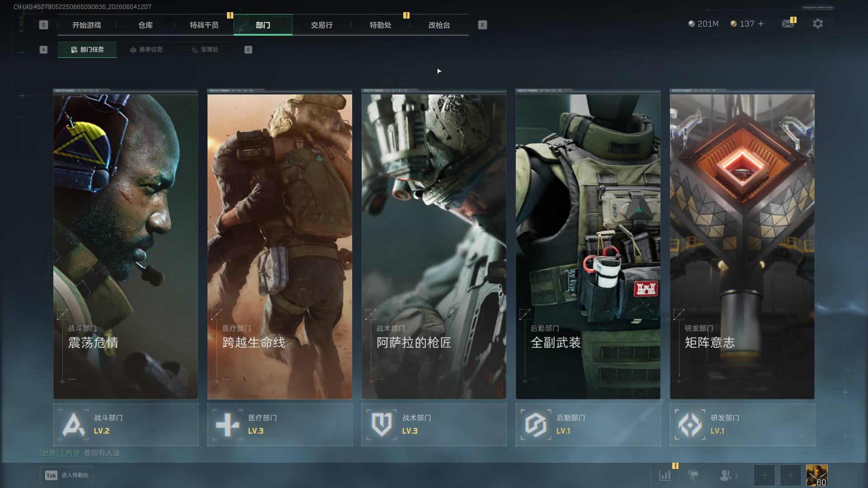
Task: Click the 矩阵意志 title text
Action: coord(710,343)
